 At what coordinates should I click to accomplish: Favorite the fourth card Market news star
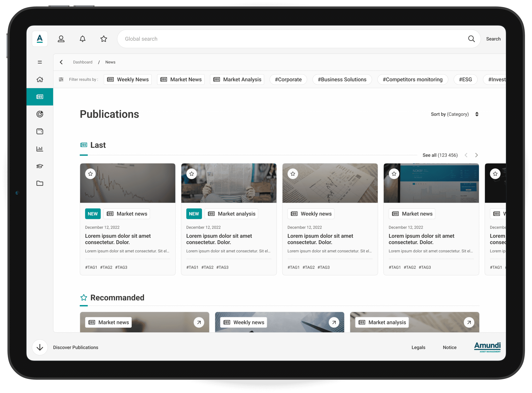coord(394,174)
